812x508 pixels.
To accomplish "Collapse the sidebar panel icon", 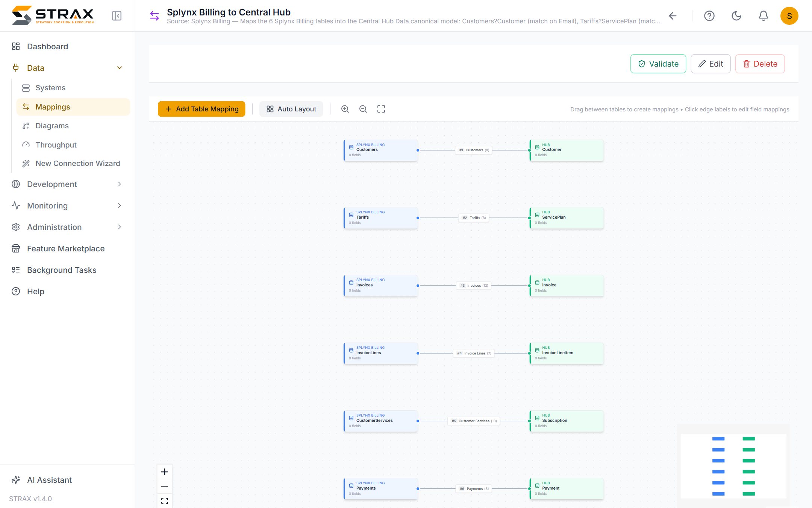I will coord(117,16).
